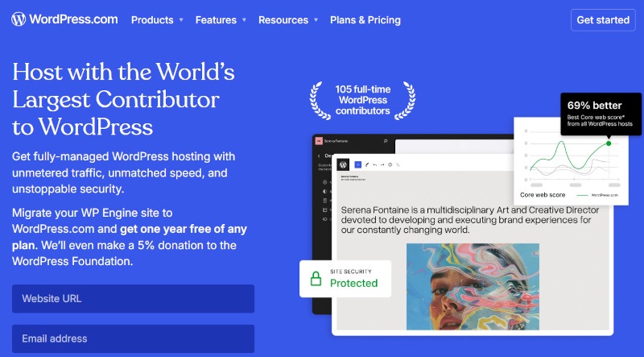This screenshot has height=357, width=644.
Task: Click the WordPress.com logo icon
Action: coord(19,19)
